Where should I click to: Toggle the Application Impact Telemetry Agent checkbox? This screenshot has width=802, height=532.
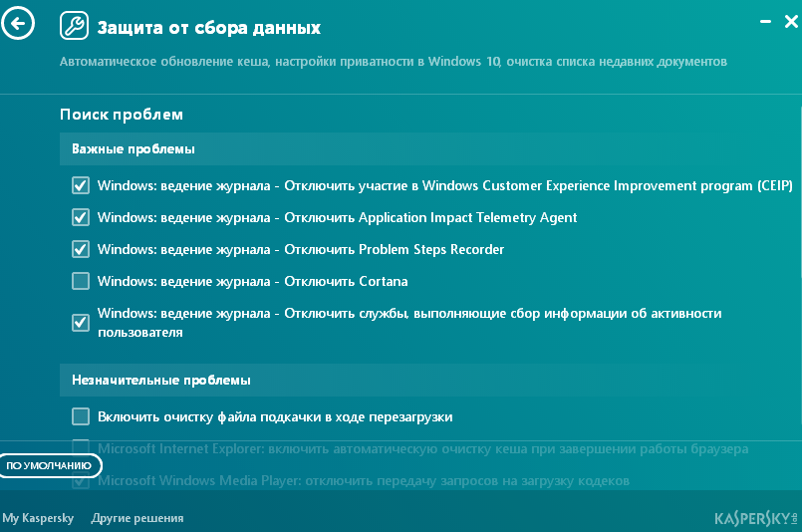point(81,217)
